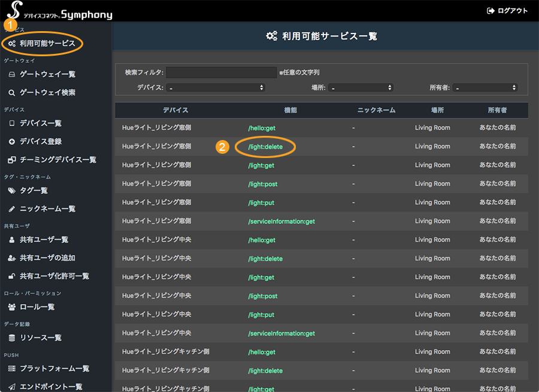Click the database icon beside リソース一覧
This screenshot has width=539, height=392.
tap(12, 338)
